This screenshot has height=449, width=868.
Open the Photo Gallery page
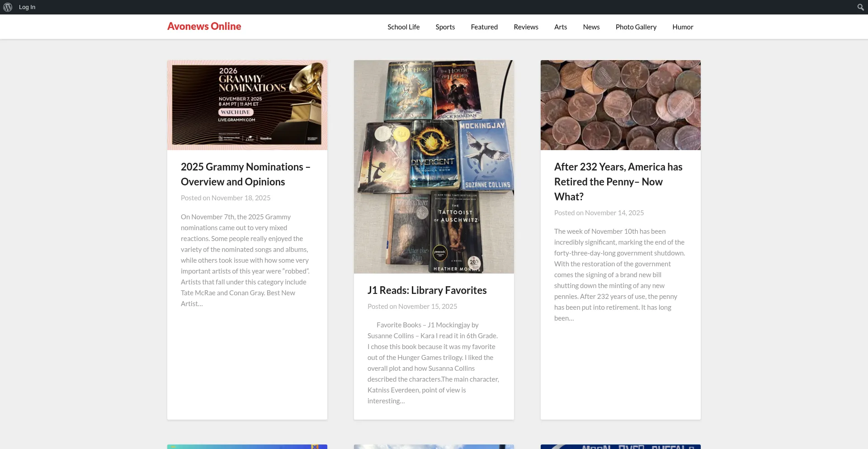(636, 27)
